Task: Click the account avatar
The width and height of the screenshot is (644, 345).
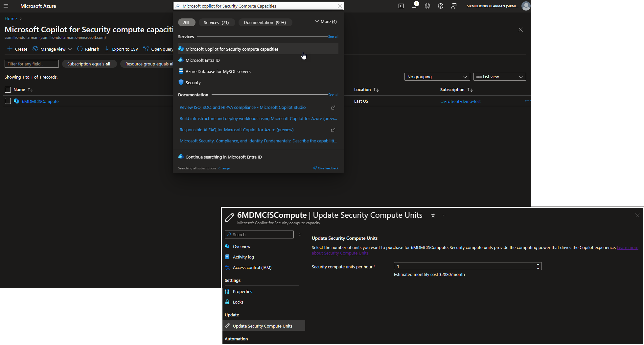Action: [x=526, y=6]
